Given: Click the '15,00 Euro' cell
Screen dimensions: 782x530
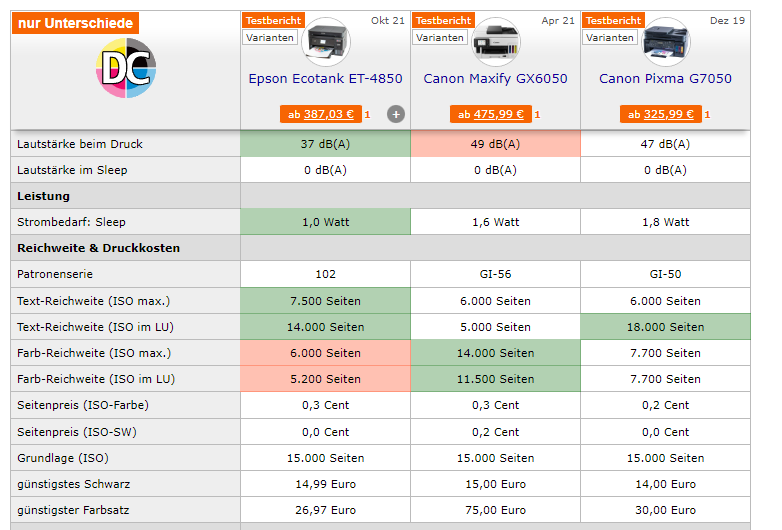Looking at the screenshot, I should pos(496,484).
